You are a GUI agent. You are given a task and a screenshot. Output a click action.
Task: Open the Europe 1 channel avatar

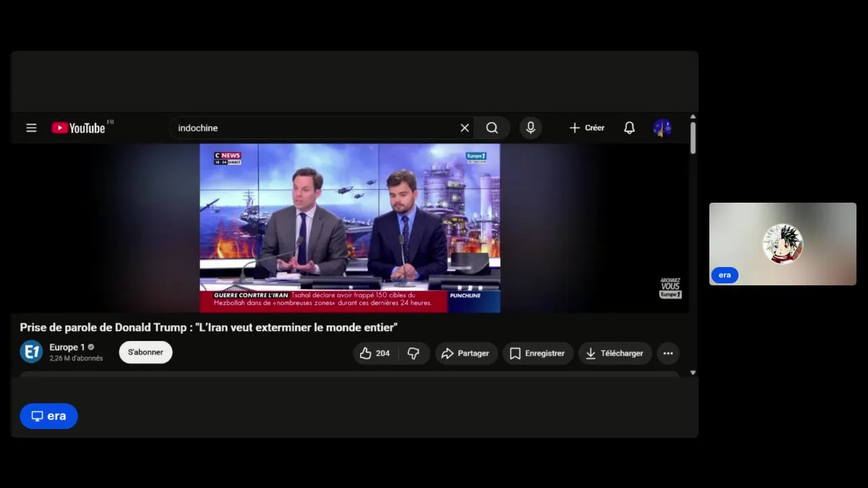pyautogui.click(x=31, y=352)
